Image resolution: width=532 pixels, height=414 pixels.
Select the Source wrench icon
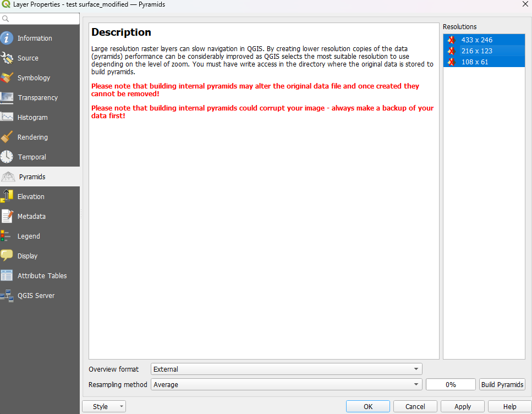(7, 58)
